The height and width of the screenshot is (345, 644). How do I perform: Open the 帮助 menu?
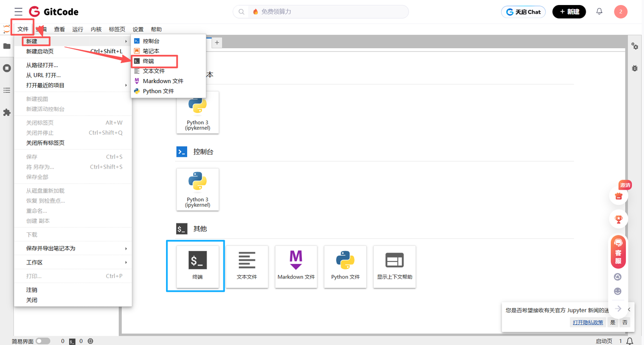(x=156, y=29)
